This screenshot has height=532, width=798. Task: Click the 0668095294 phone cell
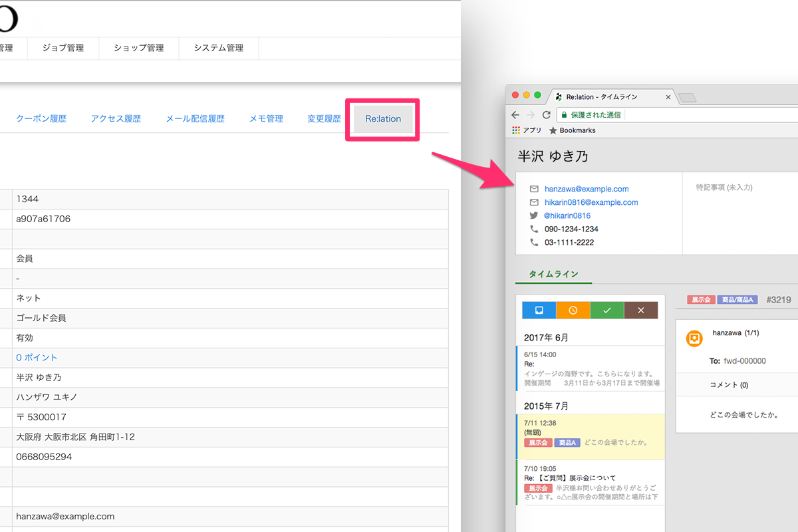(230, 457)
